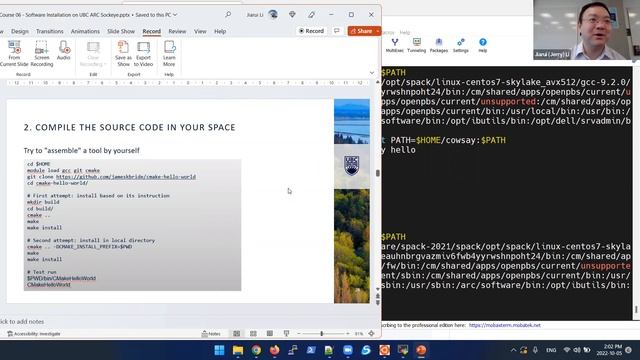Screen dimensions: 640x360
Task: Open the clock and date panel
Action: click(x=609, y=350)
